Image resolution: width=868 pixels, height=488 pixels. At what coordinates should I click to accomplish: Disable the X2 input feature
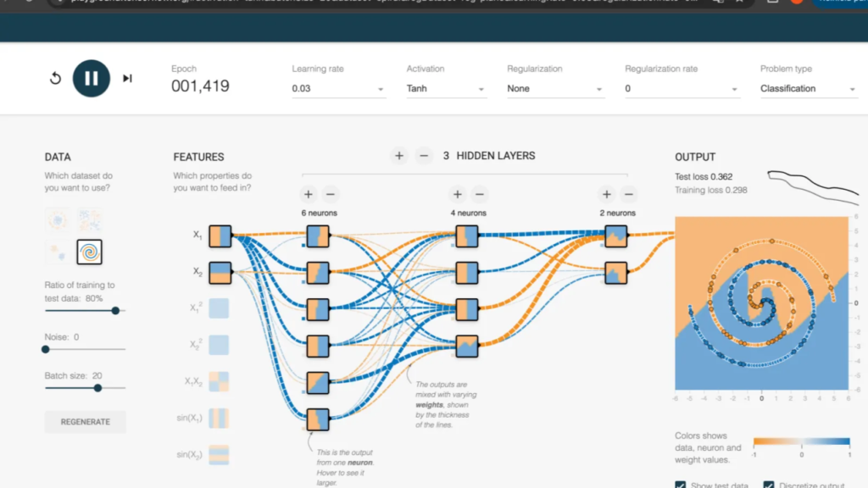(220, 273)
